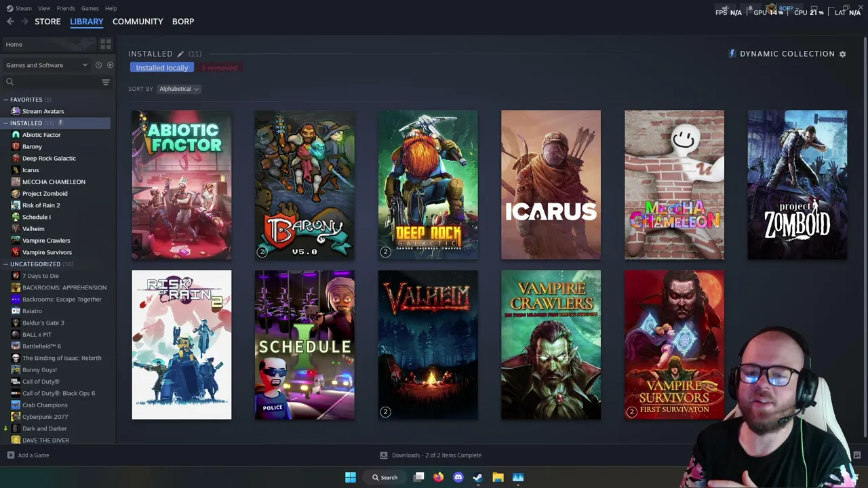Open Friends & Chat icon at bottom right
Screen dimensions: 868x488
(857, 455)
